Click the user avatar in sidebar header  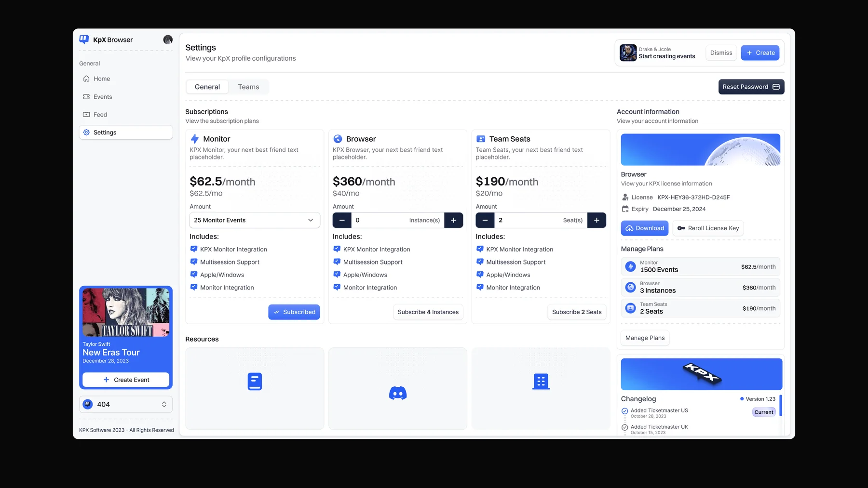(x=168, y=40)
